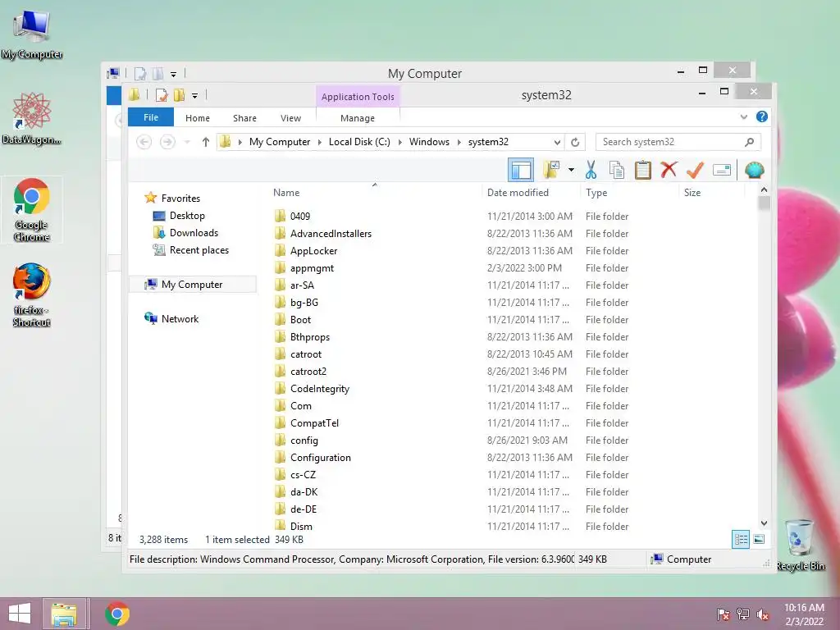Switch to the Share ribbon tab
The height and width of the screenshot is (630, 840).
coord(244,118)
